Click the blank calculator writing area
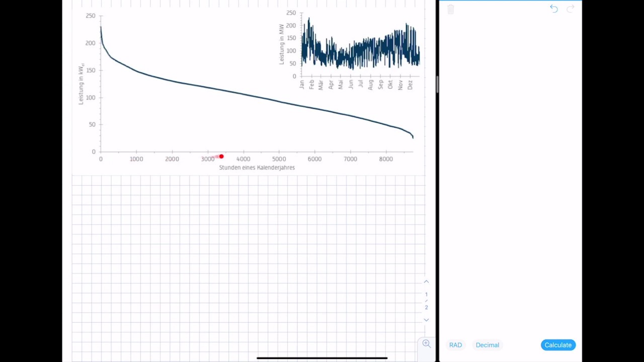Image resolution: width=644 pixels, height=362 pixels. click(510, 176)
